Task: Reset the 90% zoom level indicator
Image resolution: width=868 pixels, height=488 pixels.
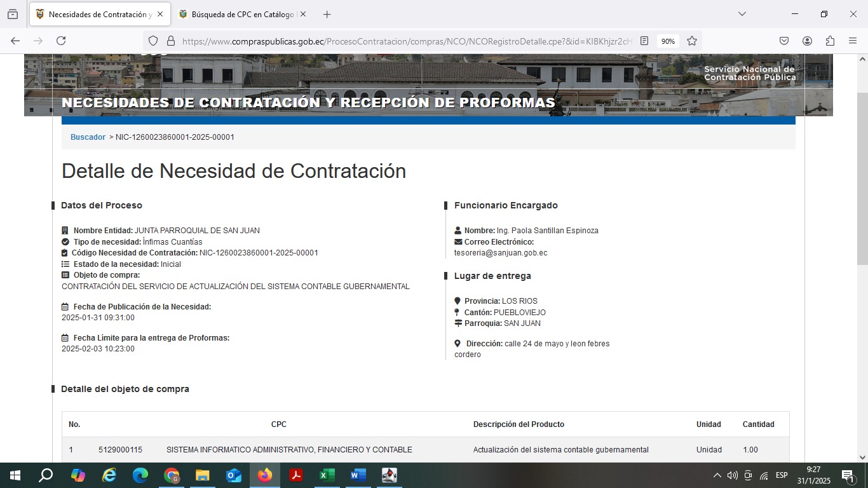Action: [668, 41]
